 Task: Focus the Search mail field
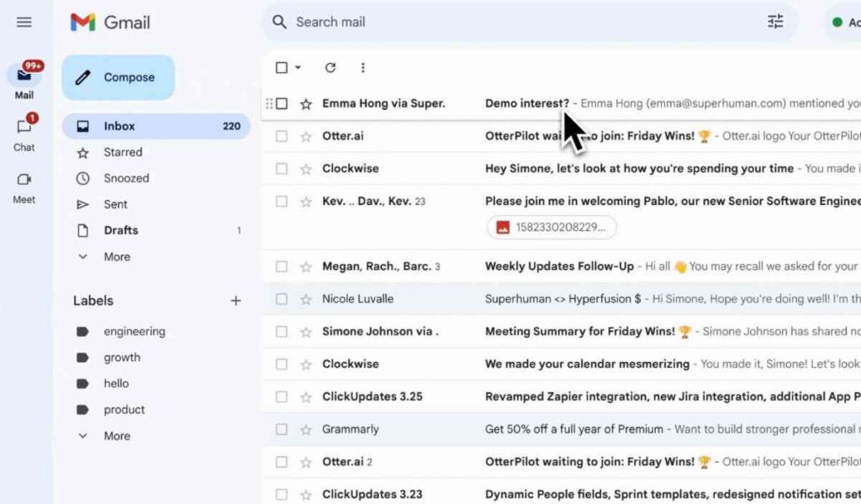[530, 22]
